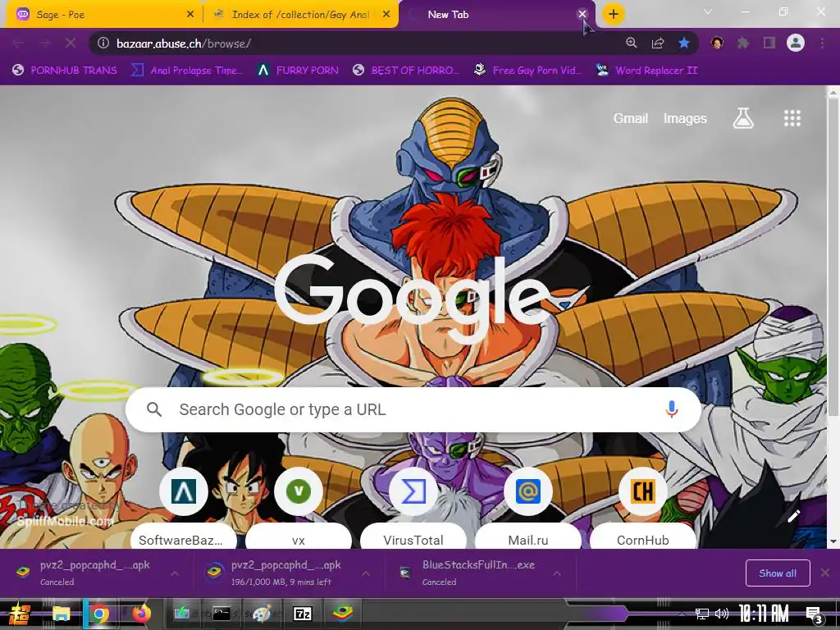Screen dimensions: 840x630
Task: Zoom icon in the address bar
Action: 632,43
